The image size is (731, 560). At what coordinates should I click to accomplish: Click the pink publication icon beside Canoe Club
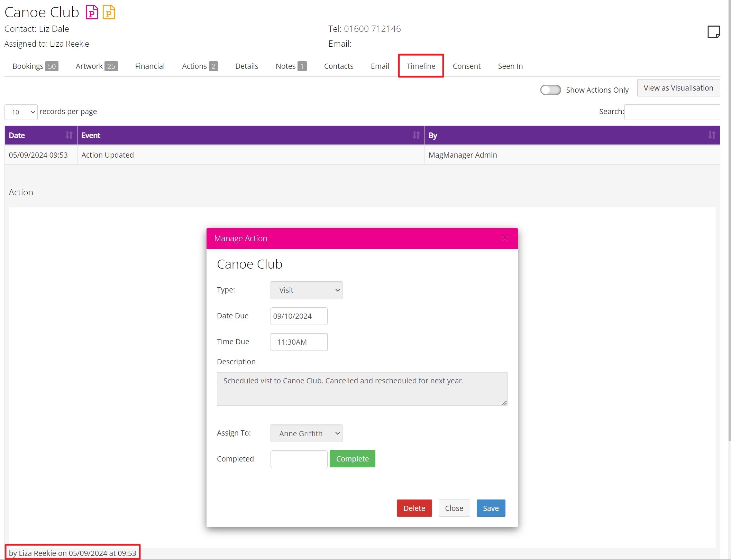tap(92, 12)
